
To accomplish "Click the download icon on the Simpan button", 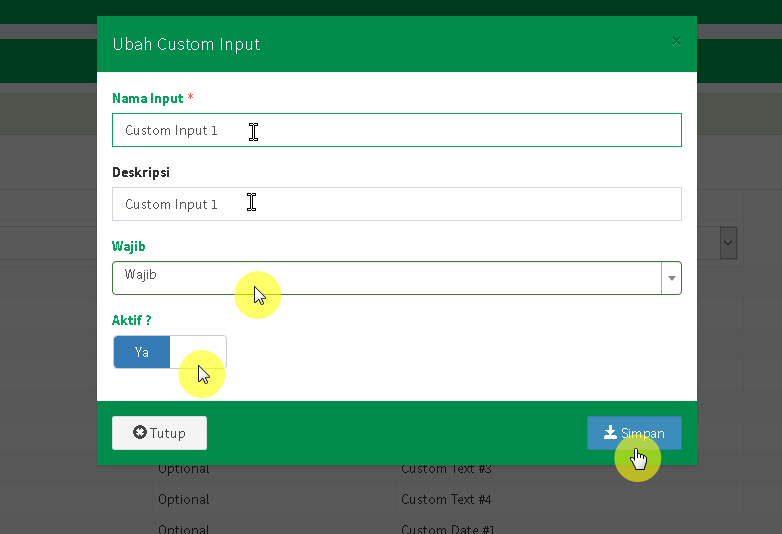I will click(610, 433).
